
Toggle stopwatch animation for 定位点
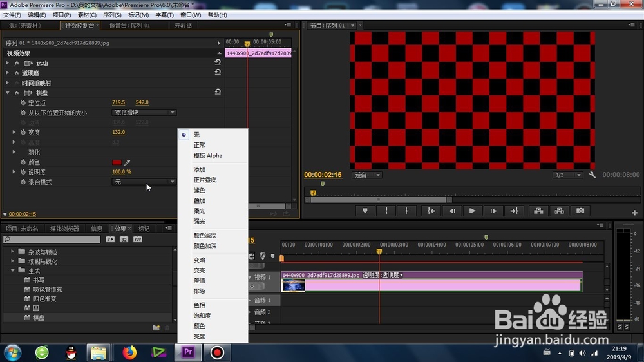23,102
